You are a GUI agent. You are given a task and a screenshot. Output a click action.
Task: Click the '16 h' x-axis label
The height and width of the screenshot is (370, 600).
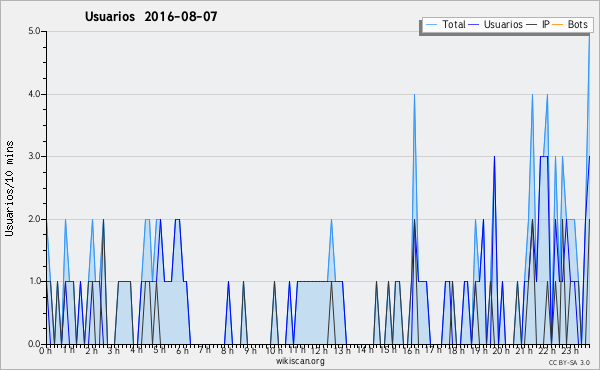[411, 351]
